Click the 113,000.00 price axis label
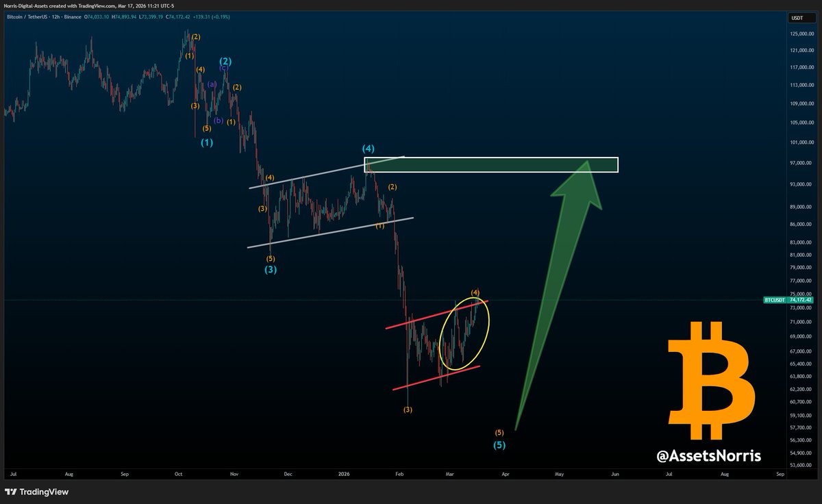Screen dimensions: 822x504 (802, 85)
